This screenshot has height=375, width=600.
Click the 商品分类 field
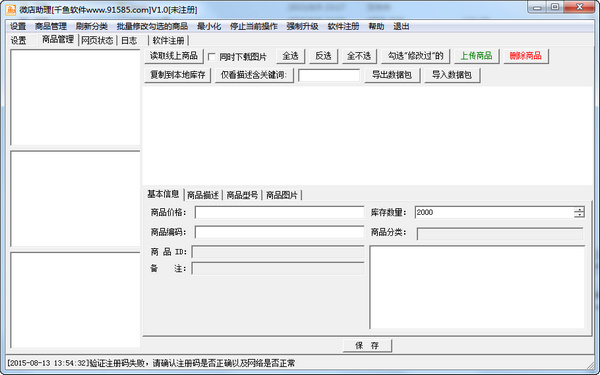click(500, 234)
